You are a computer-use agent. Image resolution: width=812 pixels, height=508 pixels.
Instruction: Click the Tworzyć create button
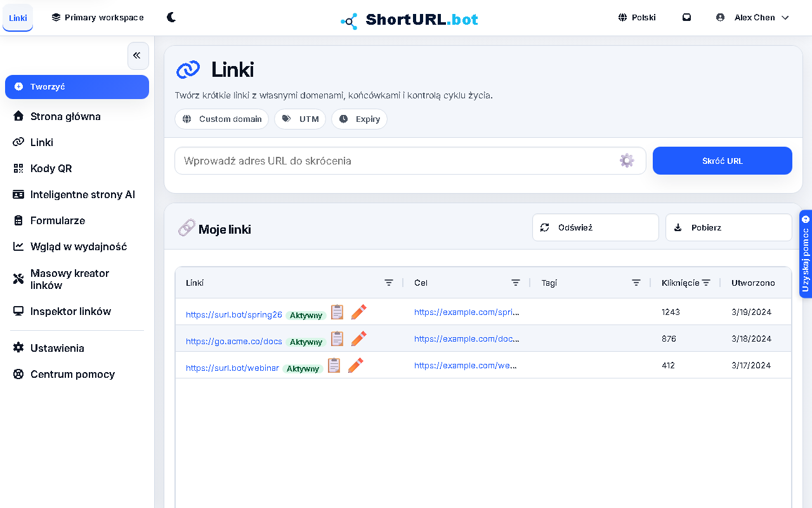(77, 87)
